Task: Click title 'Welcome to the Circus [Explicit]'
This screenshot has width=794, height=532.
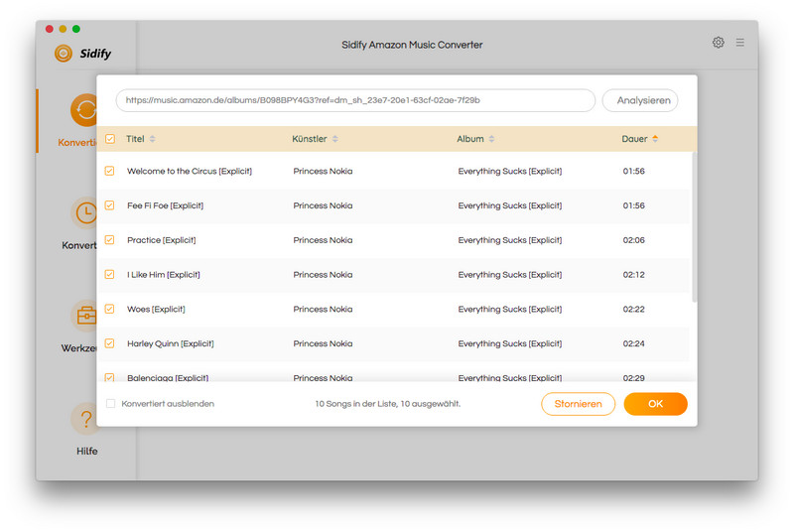Action: click(x=190, y=171)
